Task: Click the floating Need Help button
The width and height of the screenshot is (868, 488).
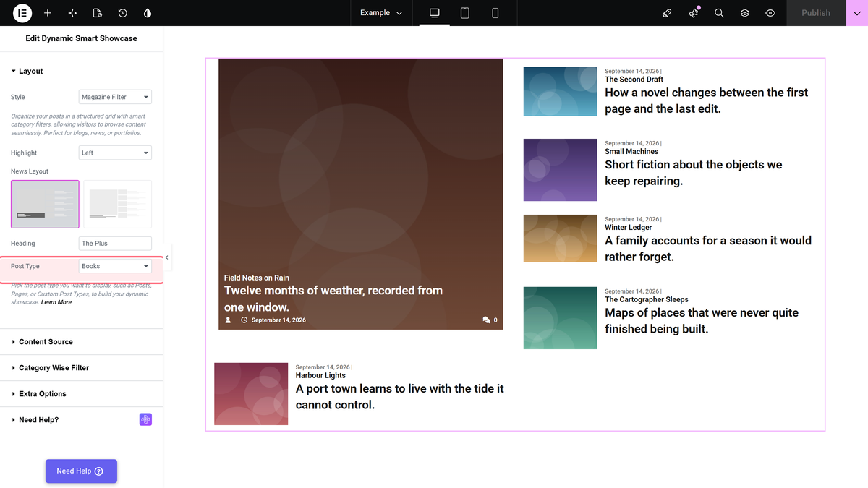Action: [81, 471]
